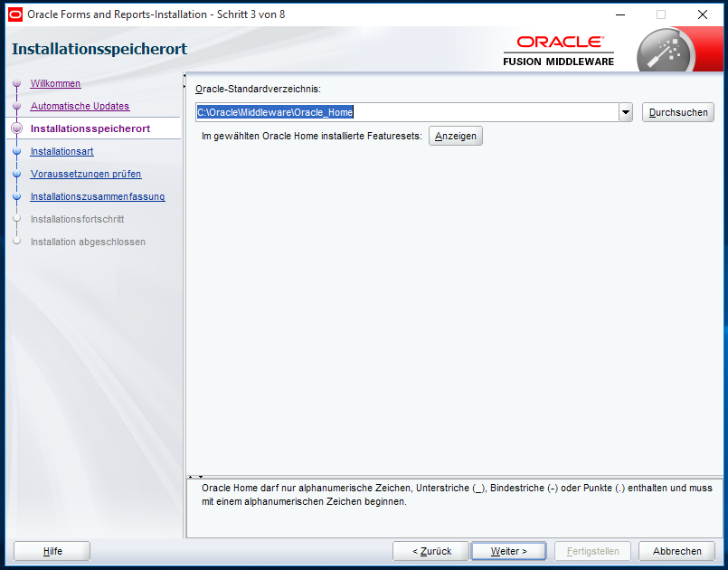The height and width of the screenshot is (570, 728).
Task: Open the Oracle home directory dropdown arrow
Action: [x=626, y=112]
